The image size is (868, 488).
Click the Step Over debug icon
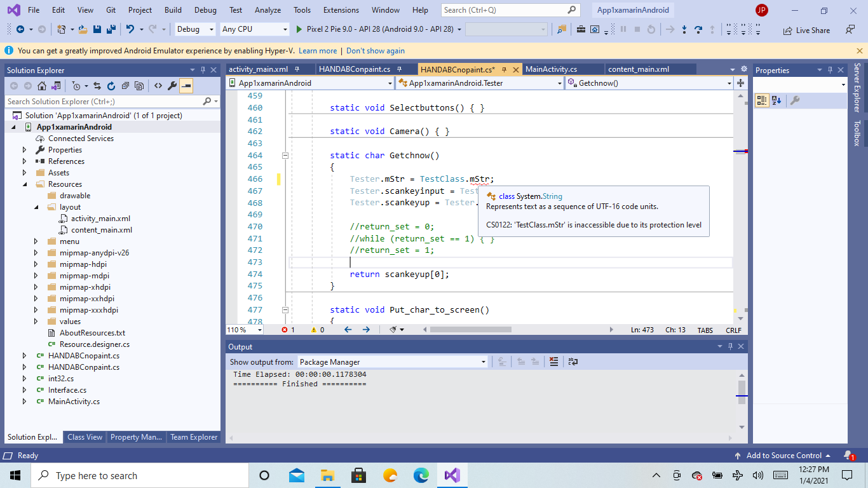point(698,29)
